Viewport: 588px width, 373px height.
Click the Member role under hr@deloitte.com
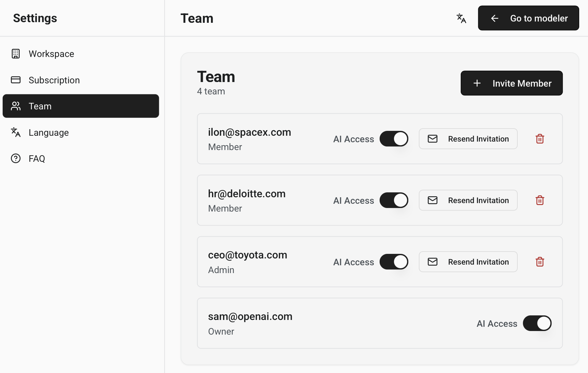pyautogui.click(x=225, y=208)
